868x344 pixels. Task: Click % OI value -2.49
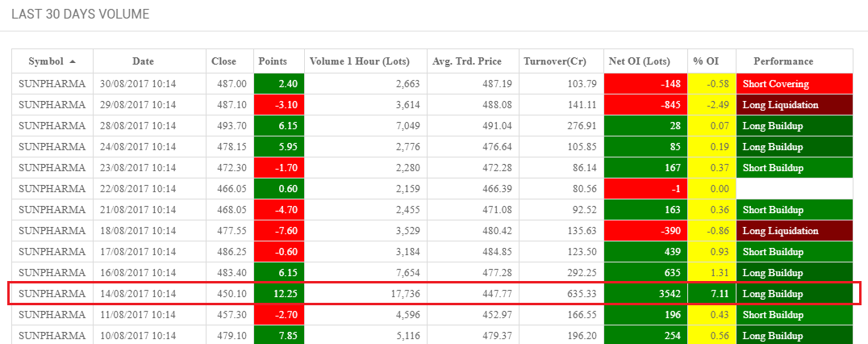point(720,105)
